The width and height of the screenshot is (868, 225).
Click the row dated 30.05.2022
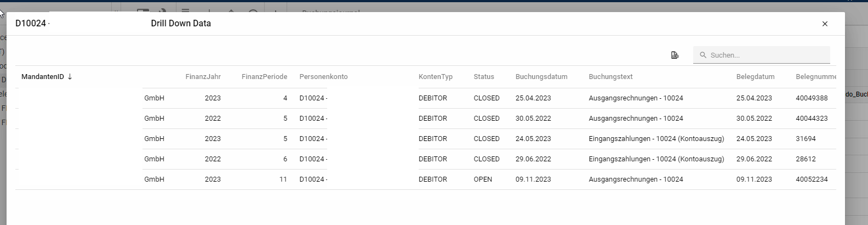pyautogui.click(x=533, y=119)
